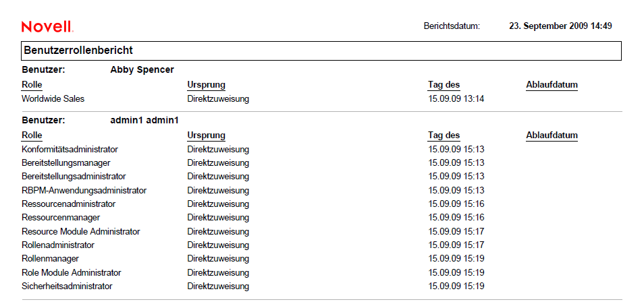Click the Berichtsdatum label

tap(452, 26)
